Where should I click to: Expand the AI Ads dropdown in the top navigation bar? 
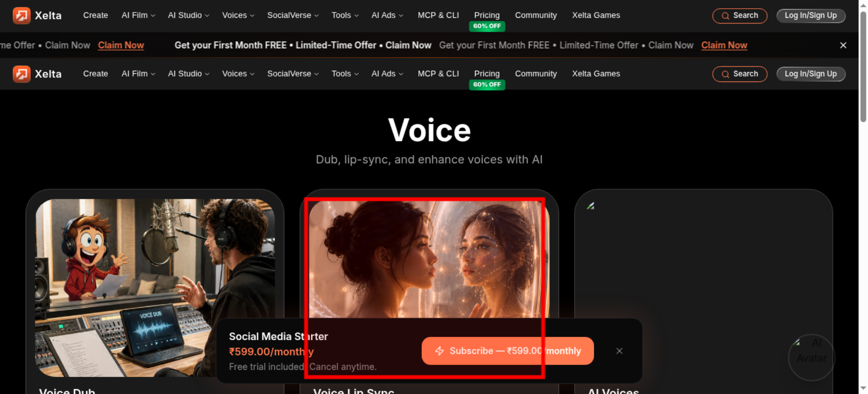click(387, 15)
